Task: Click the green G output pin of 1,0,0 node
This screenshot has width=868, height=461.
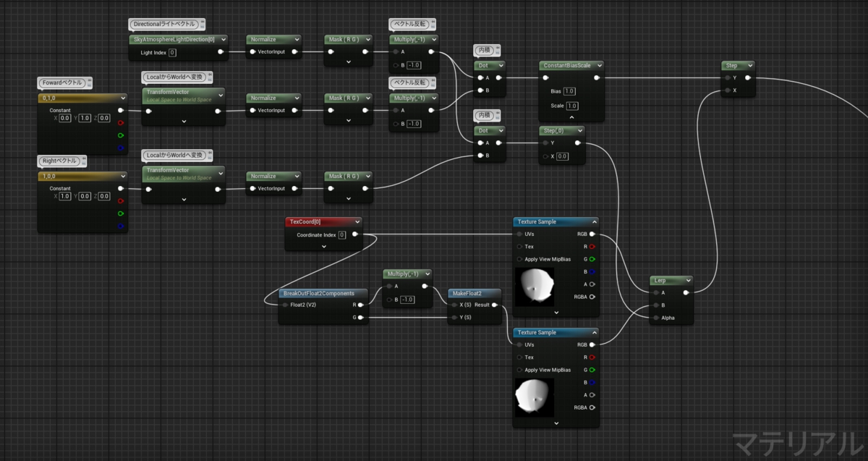Action: 120,213
